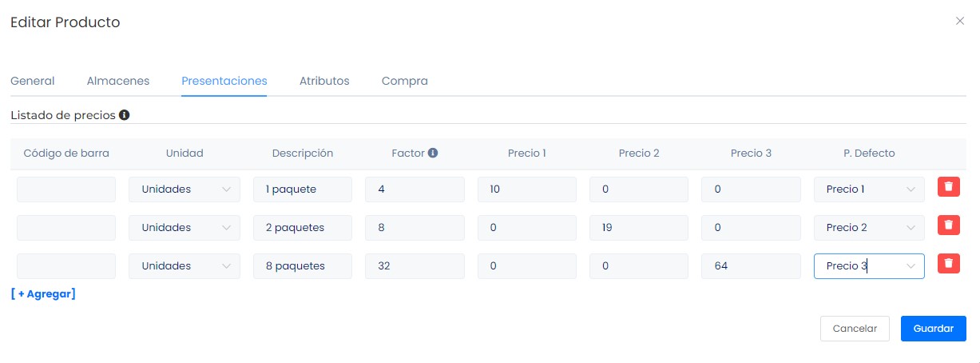Viewport: 980px width, 363px height.
Task: Delete the 8 paquetes price row
Action: pyautogui.click(x=948, y=264)
